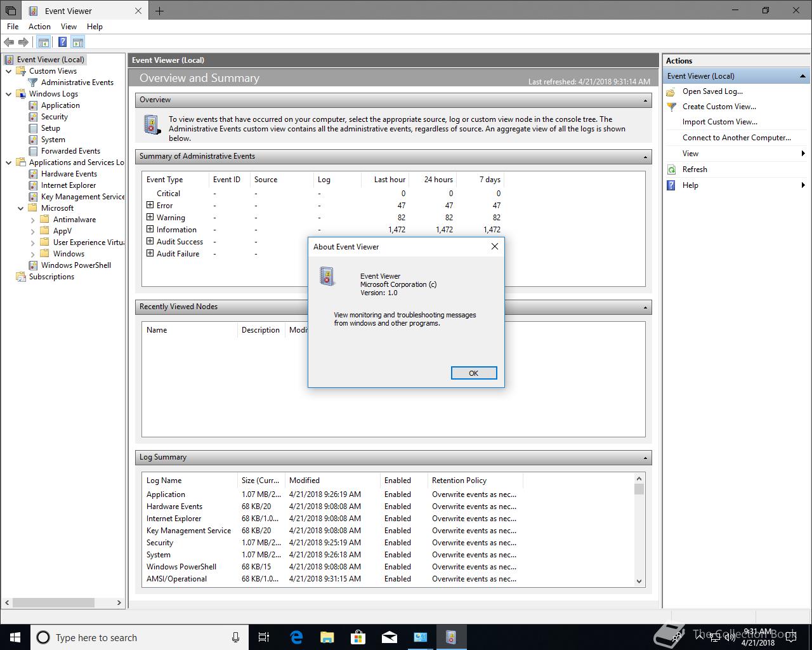Open Task View from the taskbar
The image size is (812, 650).
264,637
